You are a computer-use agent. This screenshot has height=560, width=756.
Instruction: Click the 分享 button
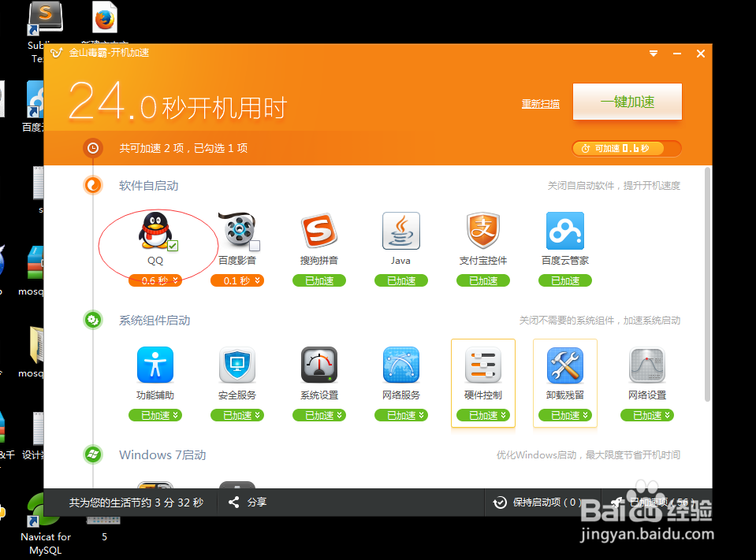click(248, 503)
